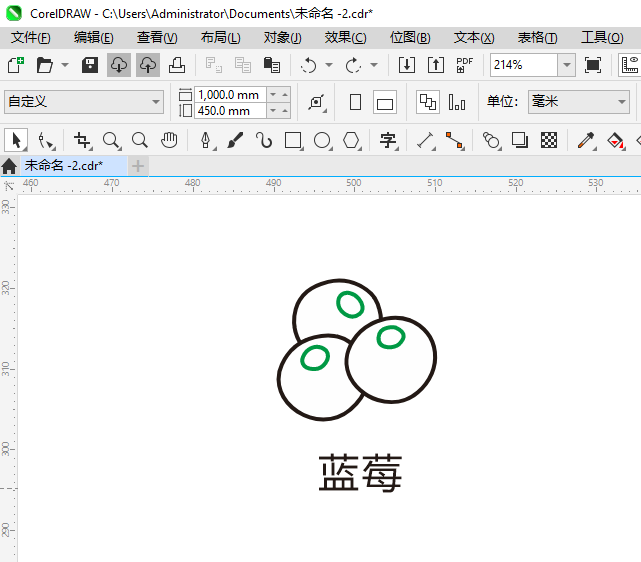Toggle portrait page orientation
The image size is (641, 562).
tap(355, 102)
